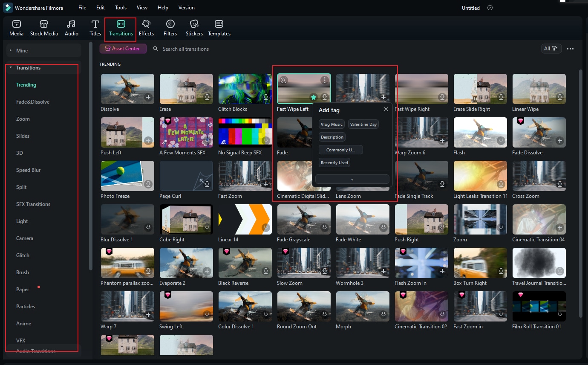Collapse the Transitions section
588x365 pixels.
(x=43, y=68)
